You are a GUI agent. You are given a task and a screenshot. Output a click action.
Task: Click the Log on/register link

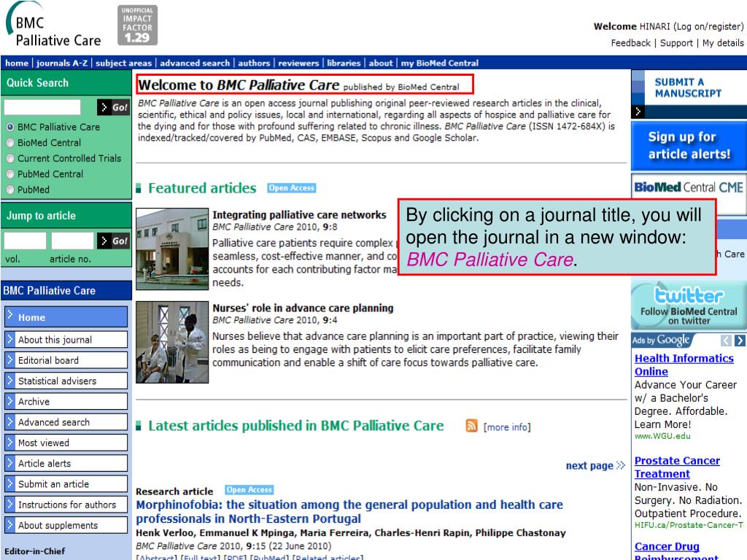click(x=709, y=26)
